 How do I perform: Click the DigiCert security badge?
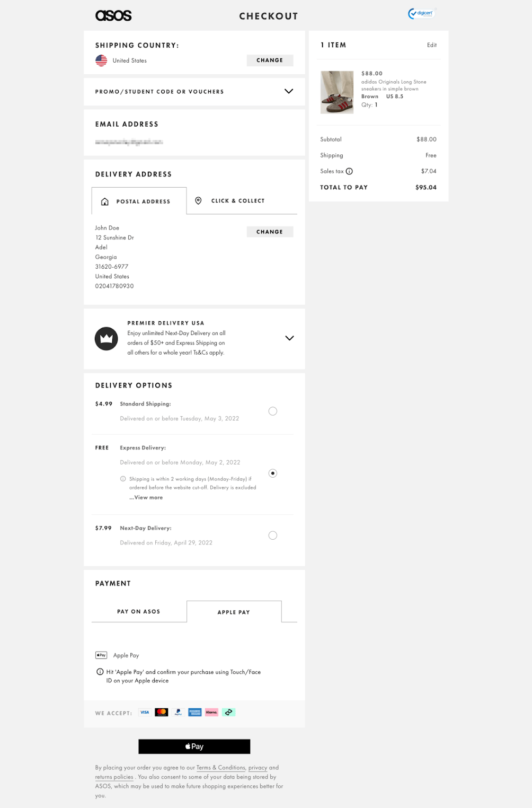point(421,14)
